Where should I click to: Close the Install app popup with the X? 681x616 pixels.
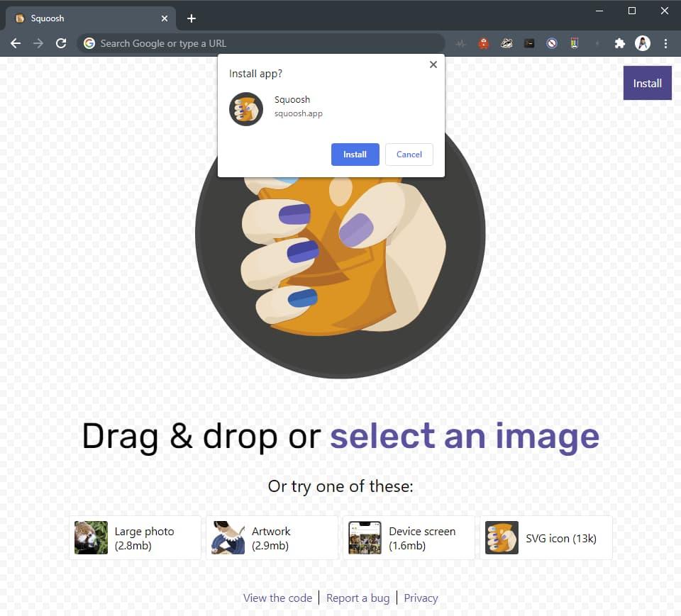(433, 65)
